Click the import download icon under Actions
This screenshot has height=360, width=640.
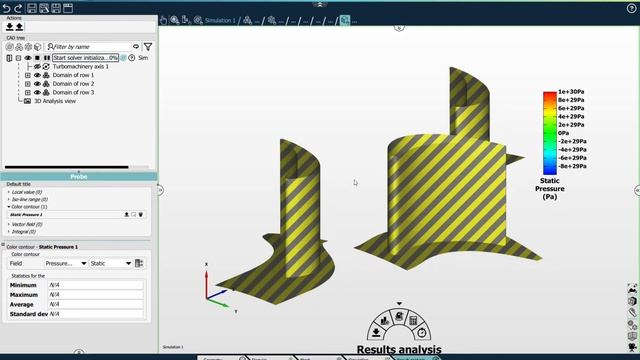pyautogui.click(x=9, y=27)
